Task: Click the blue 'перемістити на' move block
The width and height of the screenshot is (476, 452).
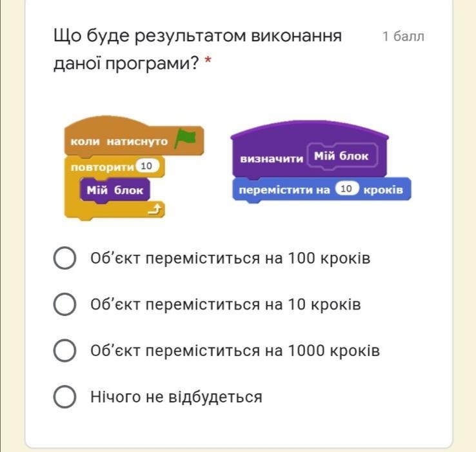Action: coord(284,190)
